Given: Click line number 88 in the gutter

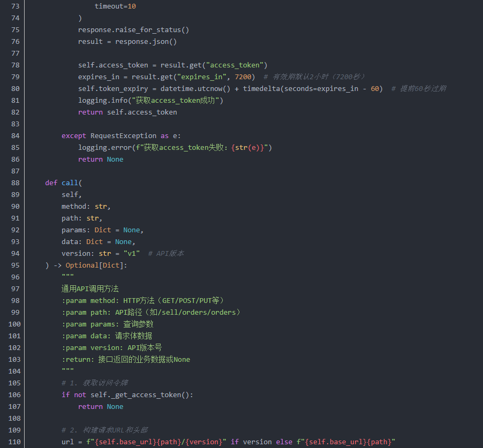Looking at the screenshot, I should coord(15,183).
